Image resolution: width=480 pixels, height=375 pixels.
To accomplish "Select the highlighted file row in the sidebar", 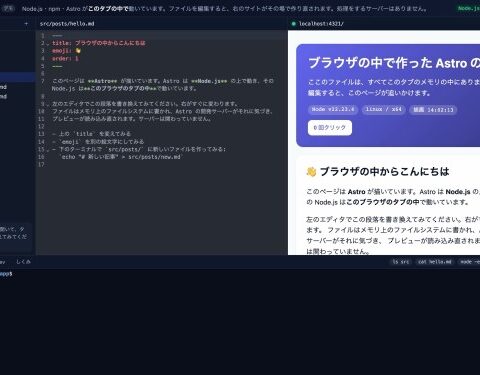I will click(x=17, y=77).
